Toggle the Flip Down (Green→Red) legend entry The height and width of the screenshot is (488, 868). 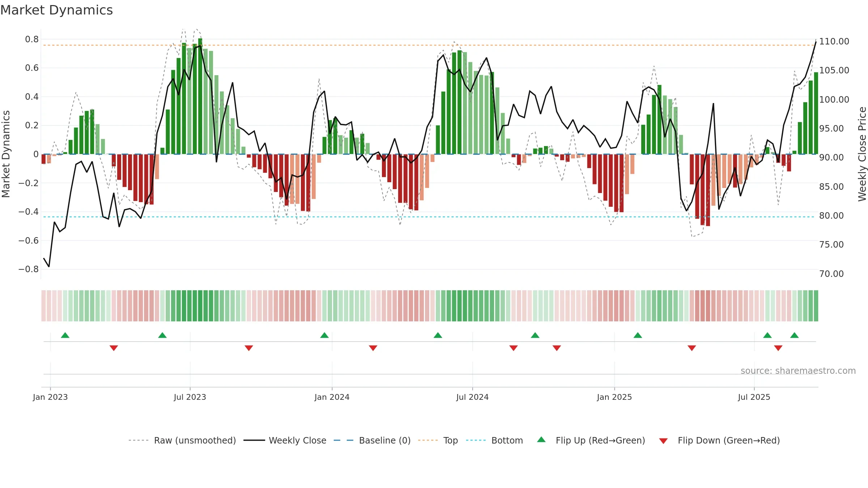(x=719, y=440)
